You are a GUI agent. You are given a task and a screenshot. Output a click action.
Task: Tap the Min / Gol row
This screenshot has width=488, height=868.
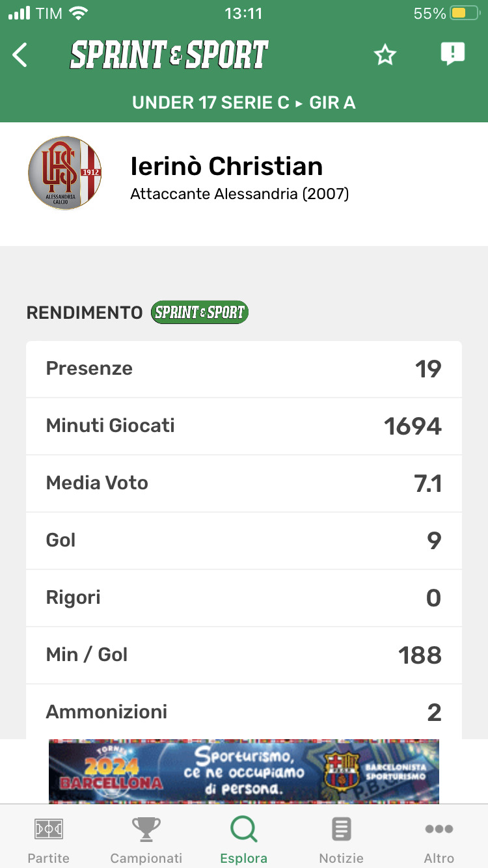coord(244,655)
